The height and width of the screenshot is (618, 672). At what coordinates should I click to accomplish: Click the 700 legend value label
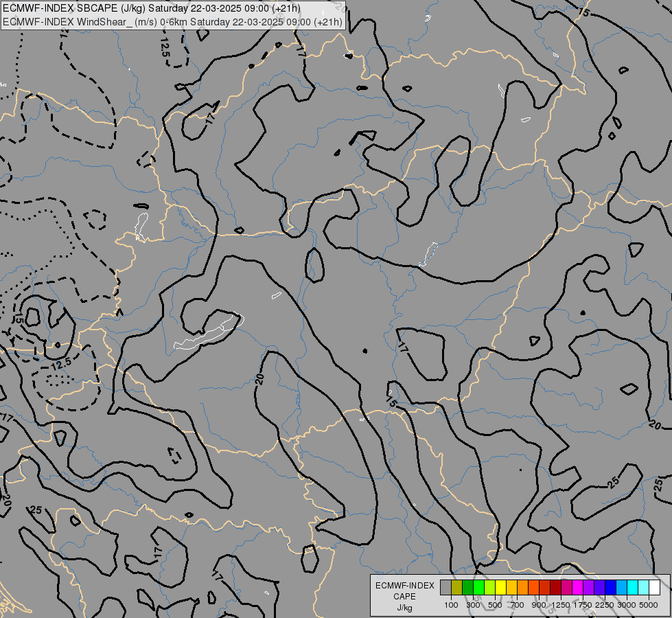pos(518,605)
